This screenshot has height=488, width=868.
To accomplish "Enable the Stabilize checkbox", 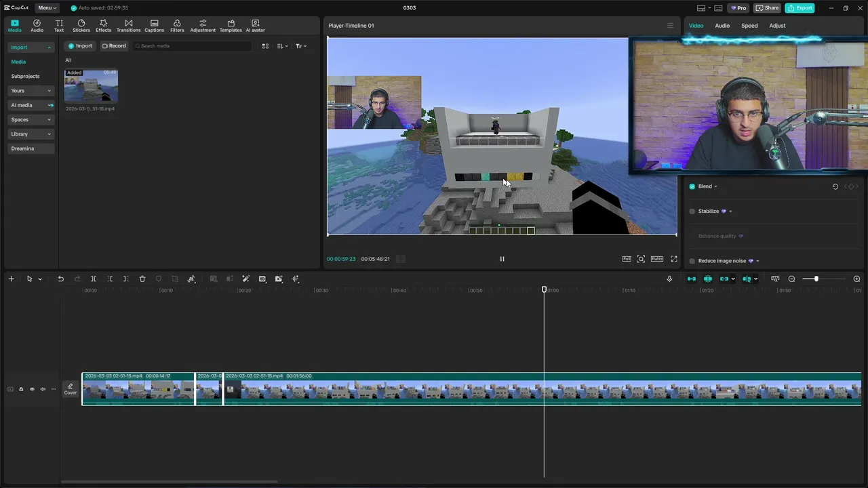I will pyautogui.click(x=692, y=211).
